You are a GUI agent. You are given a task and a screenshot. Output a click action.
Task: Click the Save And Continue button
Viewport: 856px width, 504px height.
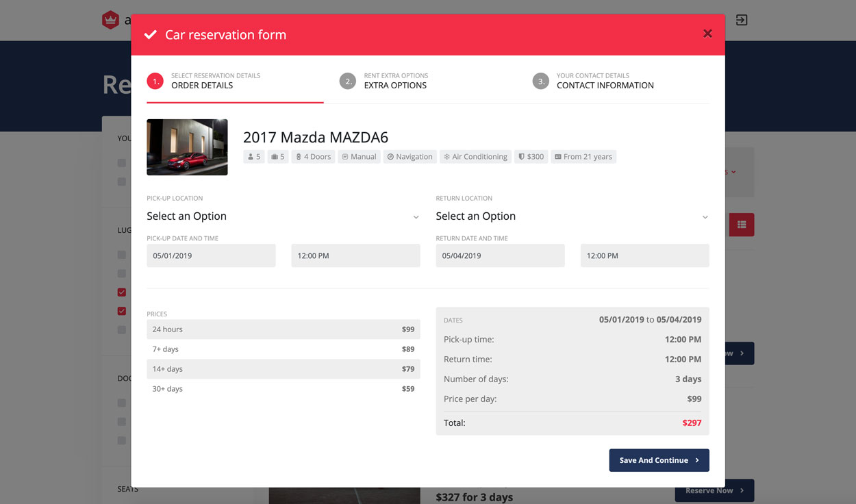(x=659, y=460)
